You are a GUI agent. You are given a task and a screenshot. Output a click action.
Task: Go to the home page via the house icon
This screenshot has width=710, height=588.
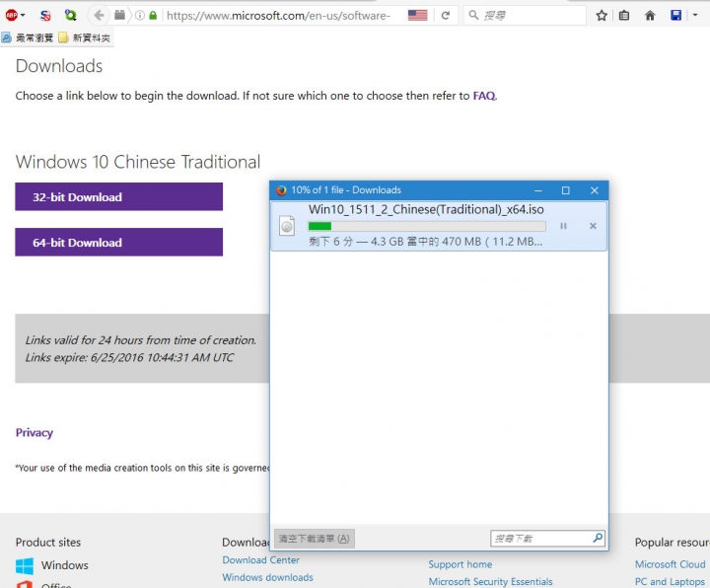click(x=650, y=16)
